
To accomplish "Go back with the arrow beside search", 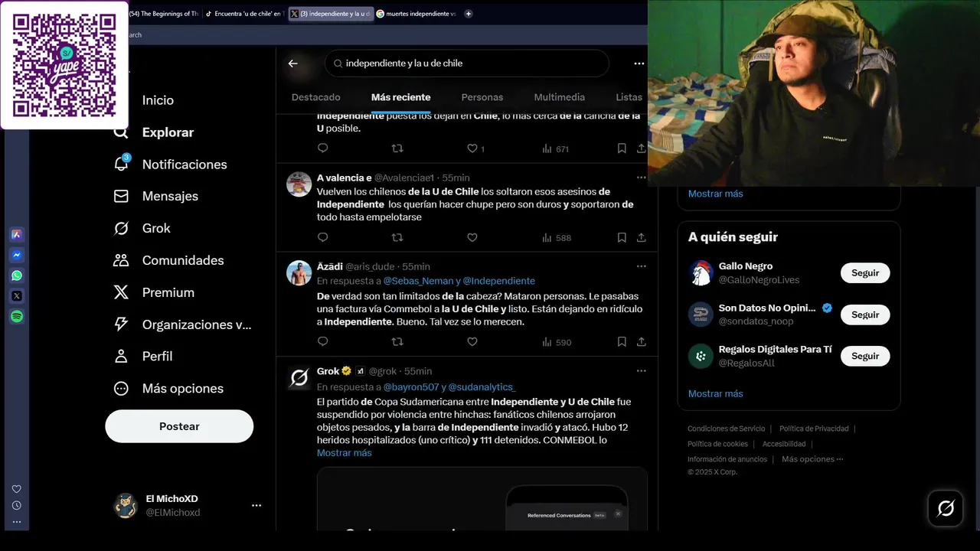I will (x=292, y=64).
